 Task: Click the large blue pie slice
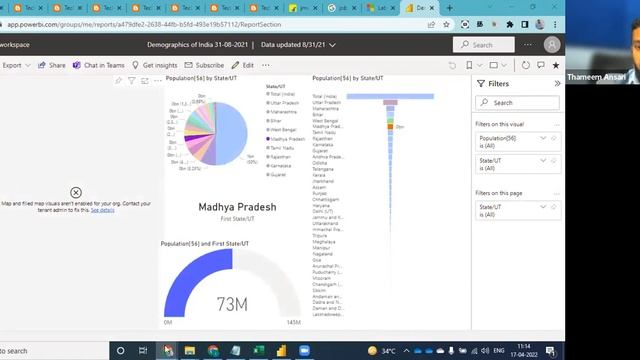233,133
